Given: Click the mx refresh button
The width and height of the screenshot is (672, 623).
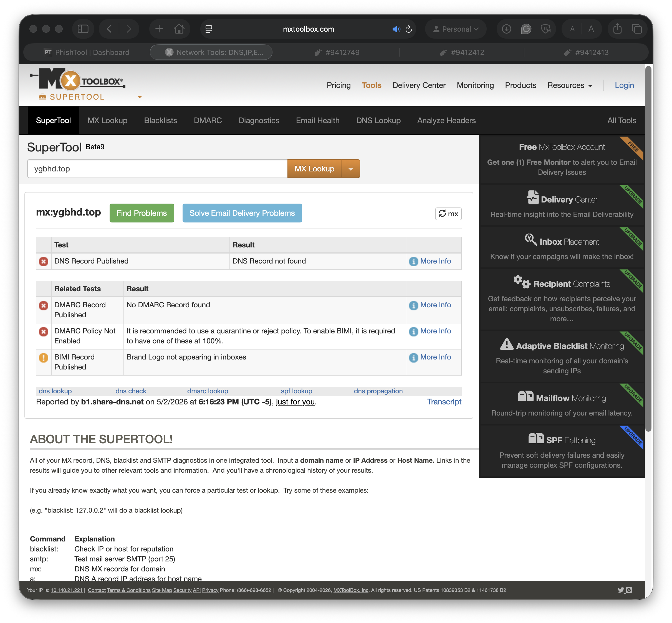Looking at the screenshot, I should tap(448, 214).
